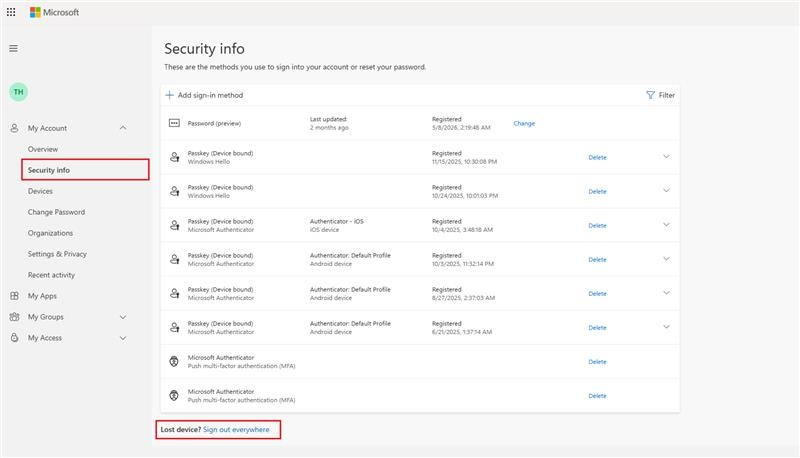Click the Microsoft logo
Image resolution: width=800 pixels, height=458 pixels.
point(55,12)
